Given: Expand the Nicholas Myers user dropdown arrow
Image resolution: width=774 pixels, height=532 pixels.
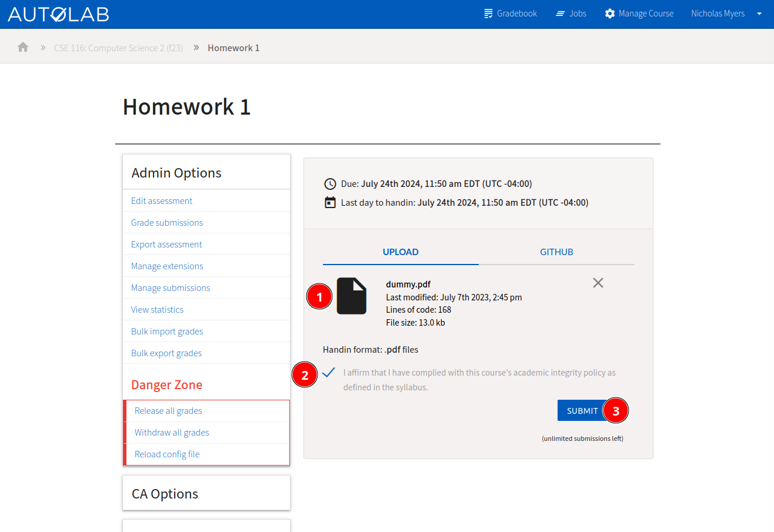Looking at the screenshot, I should 759,14.
